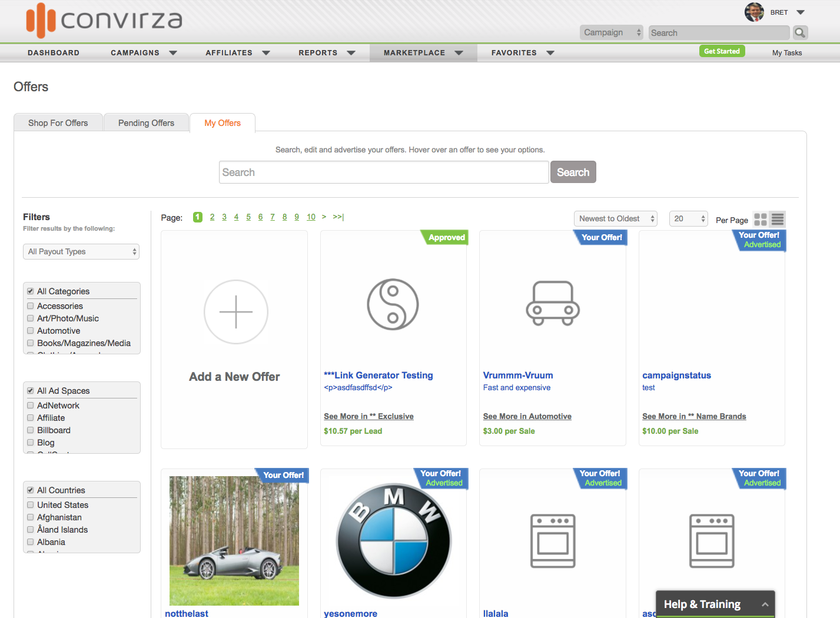
Task: Open the Help & Training panel
Action: tap(715, 604)
